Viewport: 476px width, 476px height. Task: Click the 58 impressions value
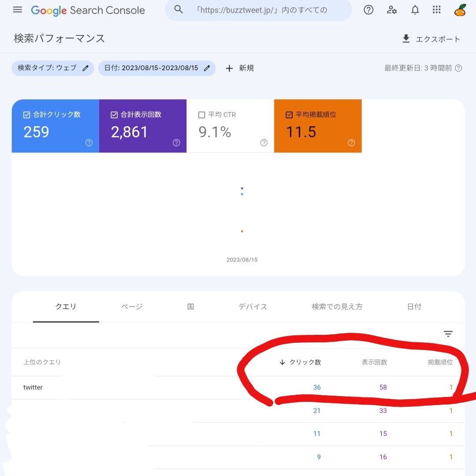(383, 387)
